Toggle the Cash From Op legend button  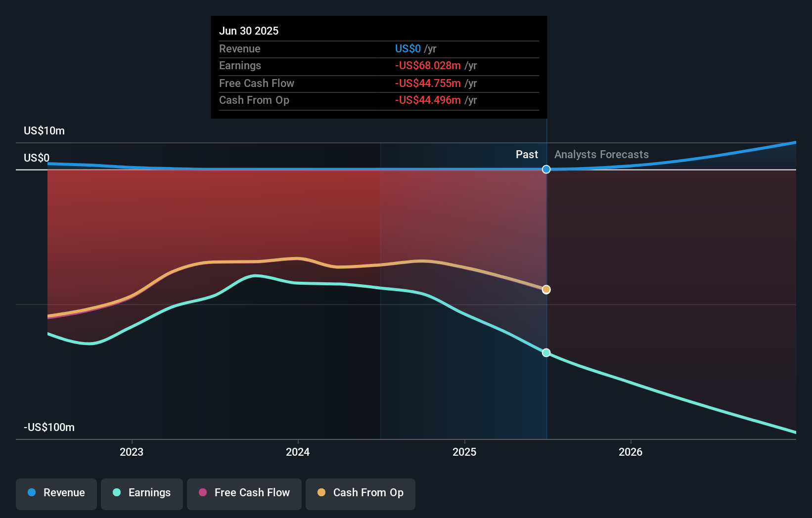pyautogui.click(x=361, y=494)
